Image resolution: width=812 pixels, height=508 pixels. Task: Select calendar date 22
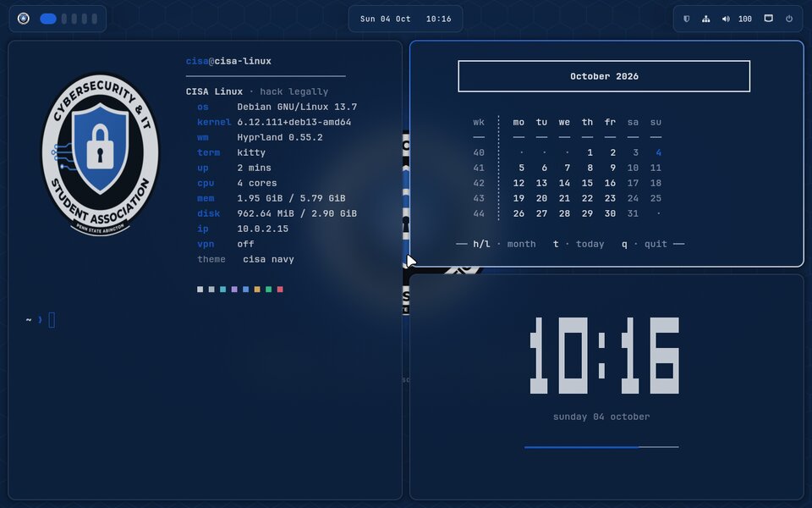point(587,198)
